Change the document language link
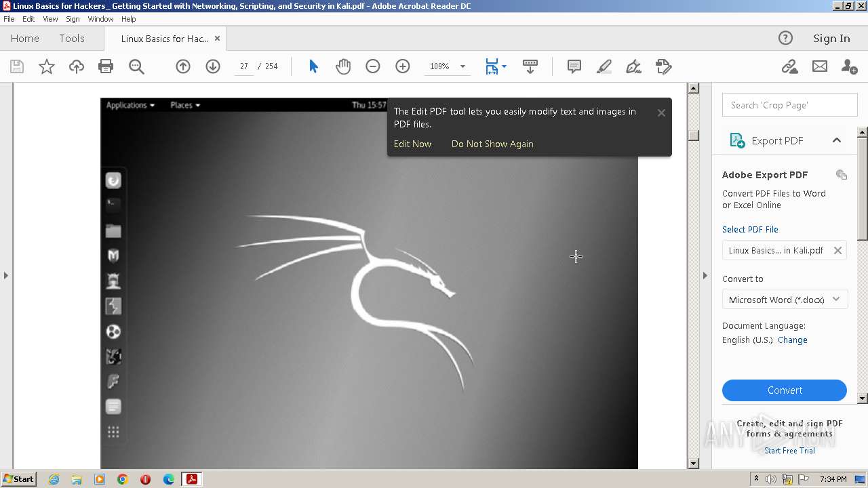This screenshot has width=868, height=488. 793,340
